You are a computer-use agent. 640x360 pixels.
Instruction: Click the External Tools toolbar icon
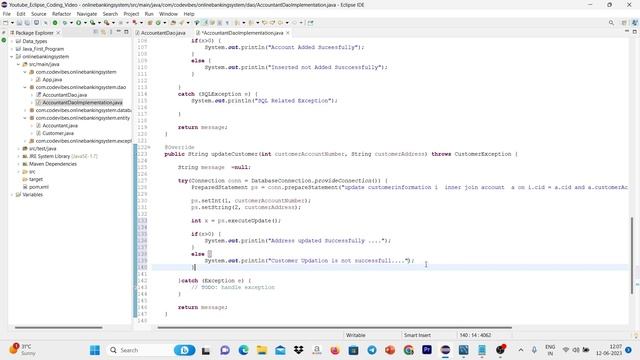(x=107, y=23)
